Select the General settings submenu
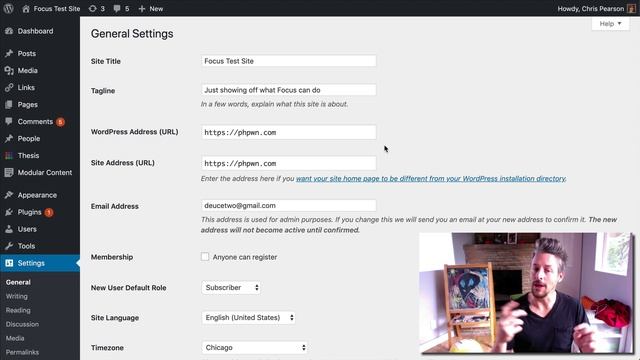 point(18,282)
